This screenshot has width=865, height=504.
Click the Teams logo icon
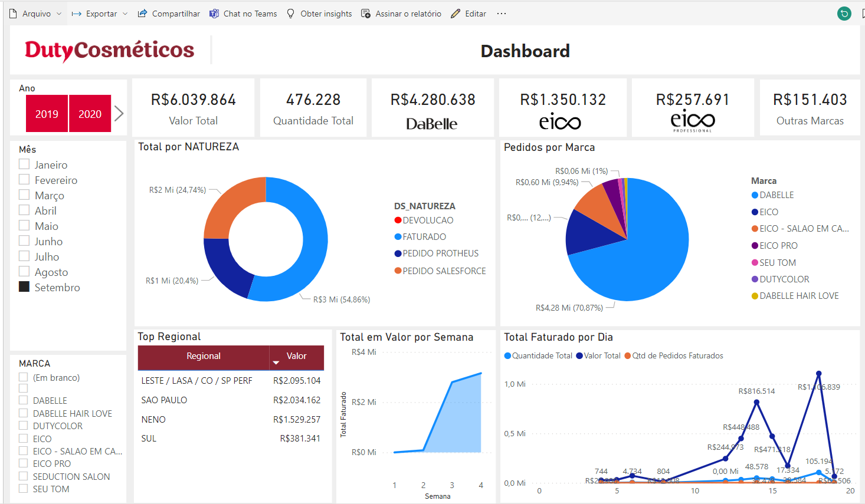coord(214,14)
